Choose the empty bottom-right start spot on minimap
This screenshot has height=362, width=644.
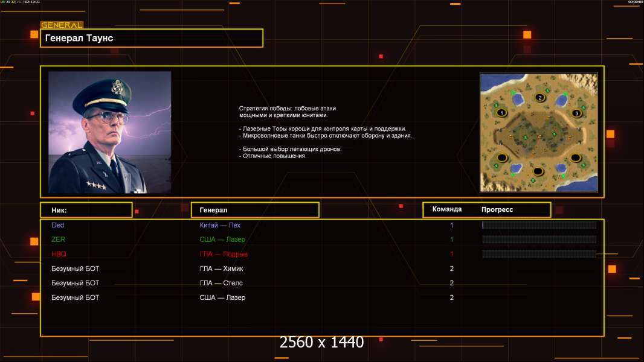point(576,158)
